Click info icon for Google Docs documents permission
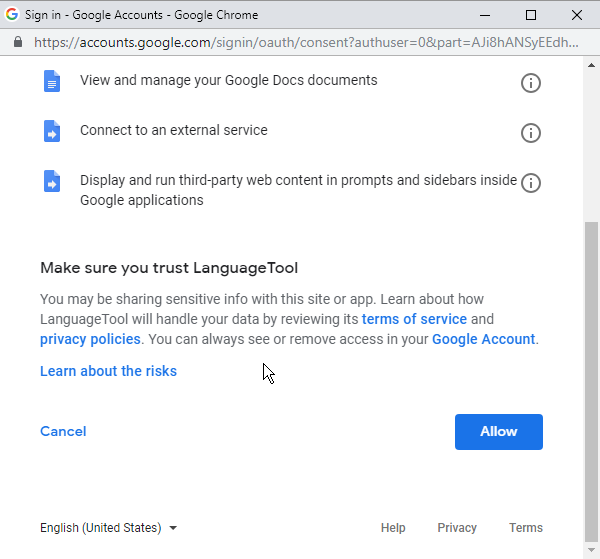 click(x=531, y=83)
